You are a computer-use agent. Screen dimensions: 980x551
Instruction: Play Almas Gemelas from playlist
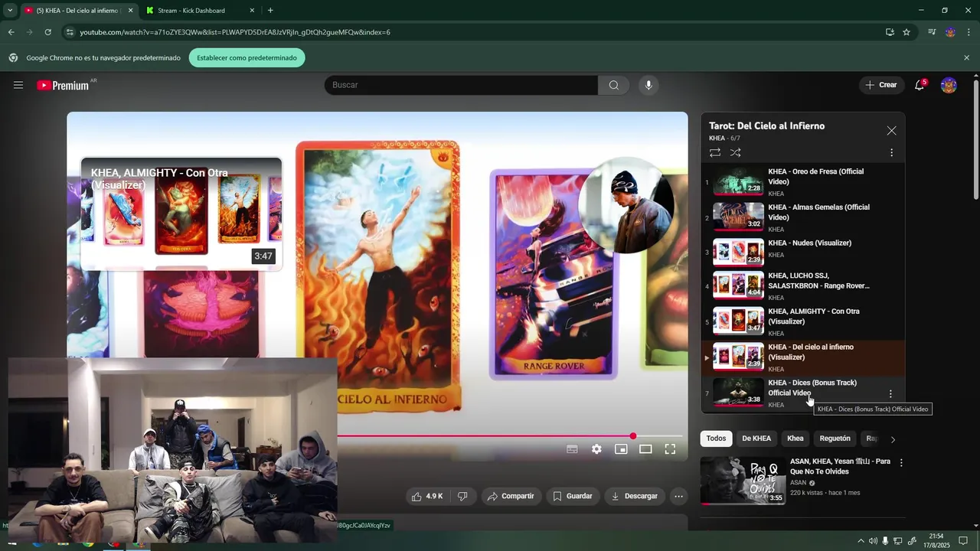(x=802, y=217)
